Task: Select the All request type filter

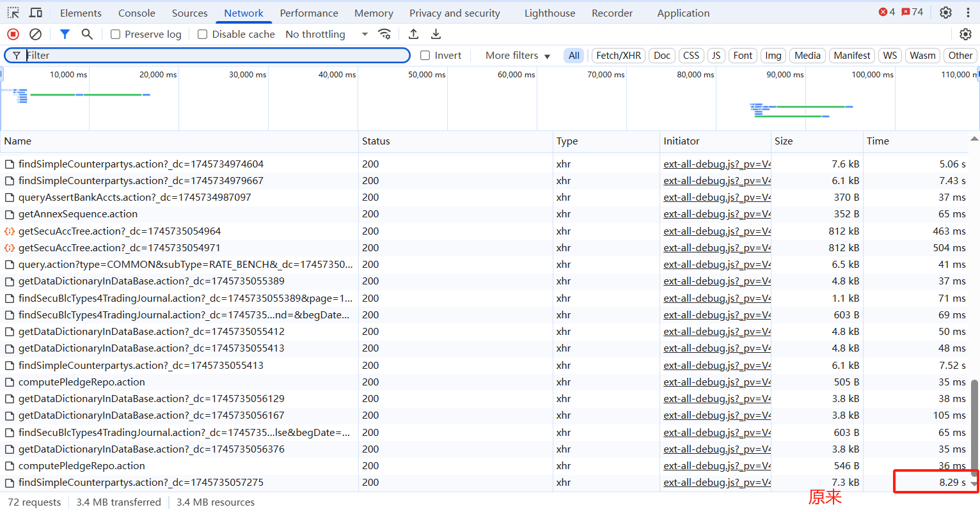Action: (574, 56)
